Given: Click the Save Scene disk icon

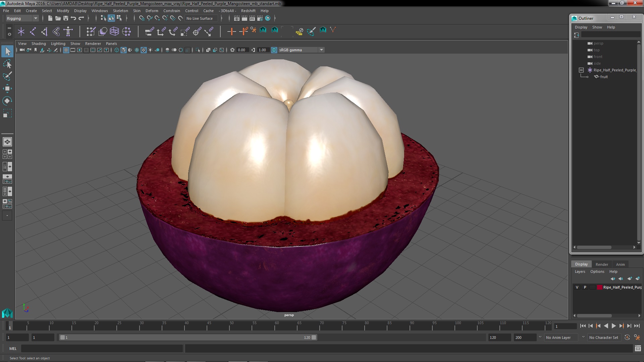Looking at the screenshot, I should (66, 18).
